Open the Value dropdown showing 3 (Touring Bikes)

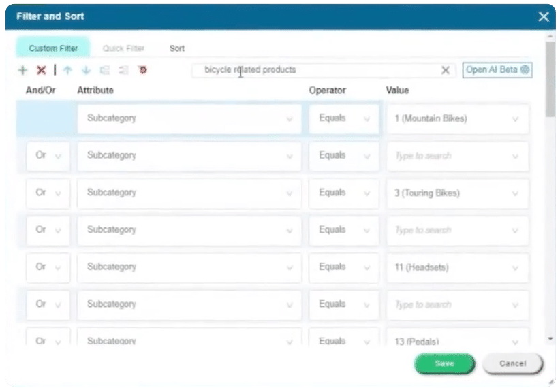(457, 193)
